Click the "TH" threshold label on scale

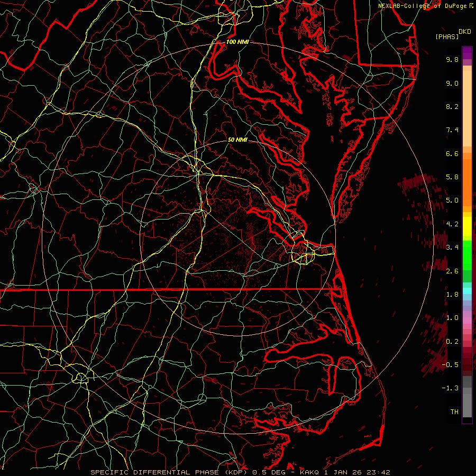[x=454, y=411]
